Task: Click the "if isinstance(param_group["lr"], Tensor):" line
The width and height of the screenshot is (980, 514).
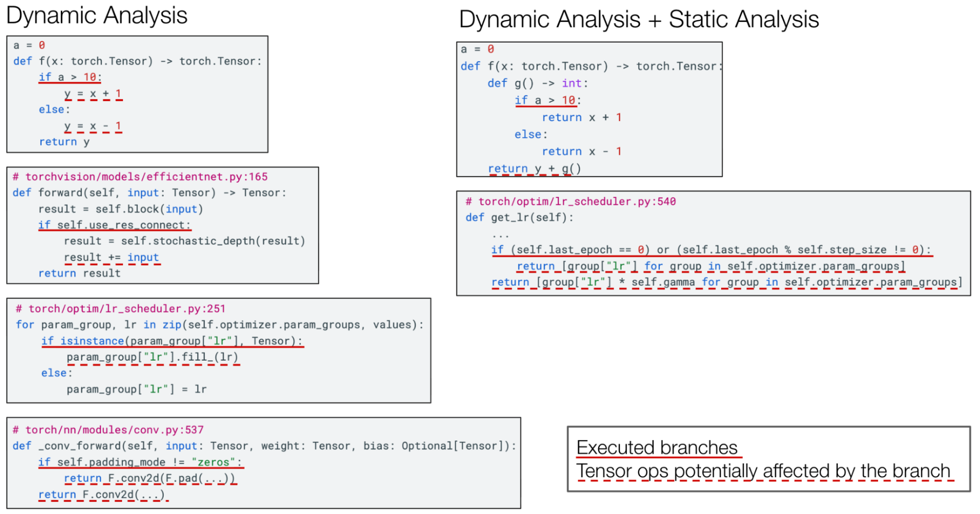Action: (x=172, y=341)
